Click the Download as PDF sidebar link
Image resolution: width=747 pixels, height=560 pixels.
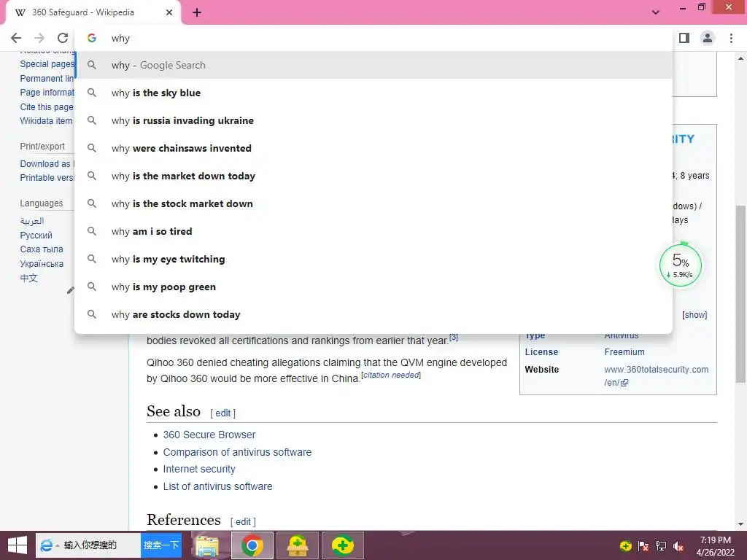(x=47, y=164)
